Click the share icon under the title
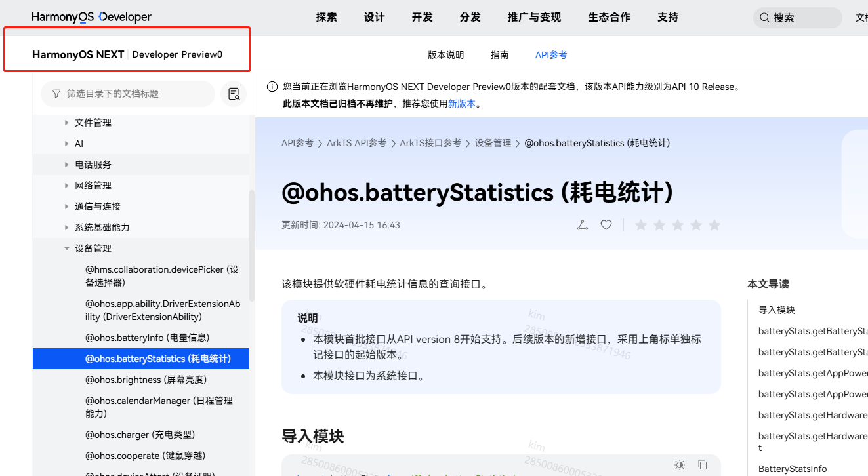Image resolution: width=868 pixels, height=476 pixels. 583,225
